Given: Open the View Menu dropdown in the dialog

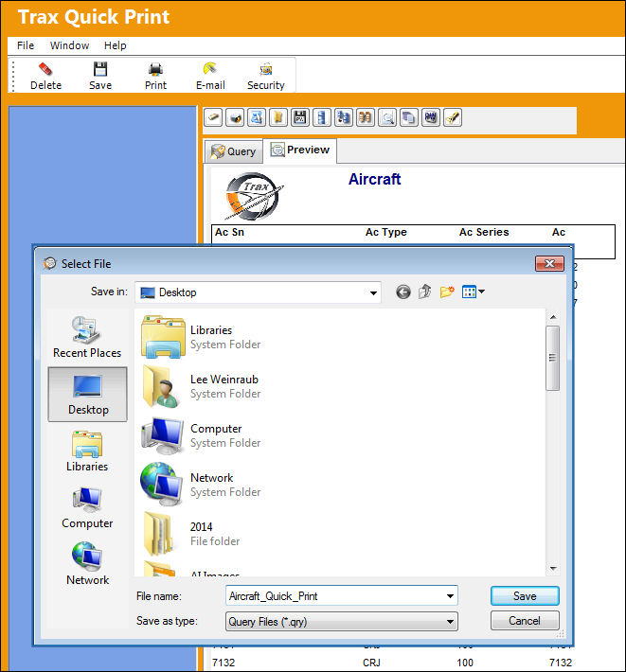Looking at the screenshot, I should [474, 292].
